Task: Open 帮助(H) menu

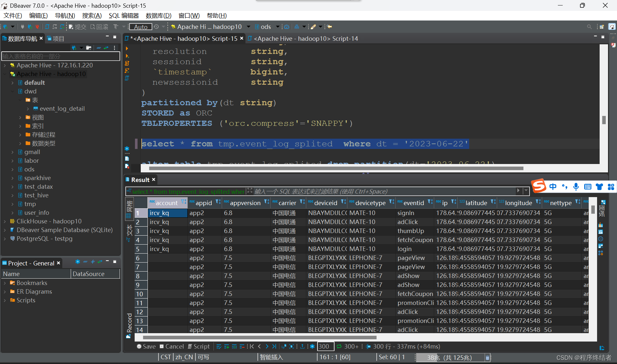Action: 217,16
